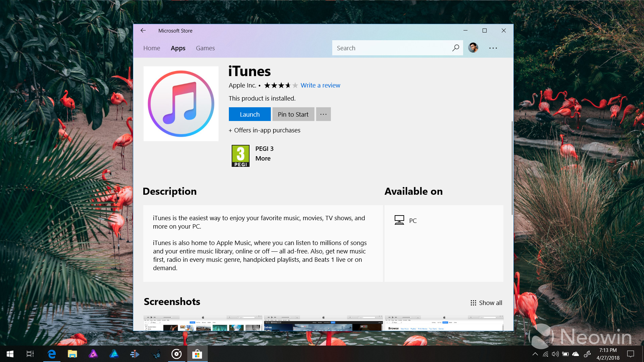Open the first iTunes screenshot thumbnail
Image resolution: width=644 pixels, height=362 pixels.
[203, 323]
